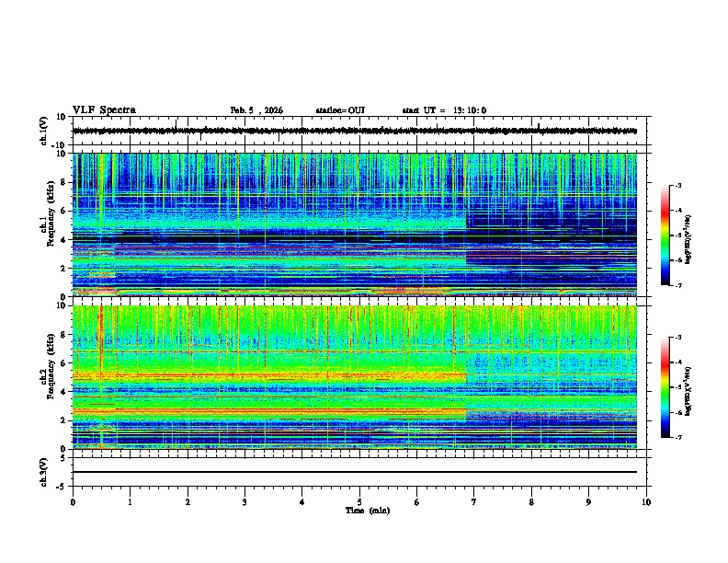The image size is (728, 563).
Task: Click the time axis tick label '5'
Action: [x=359, y=502]
